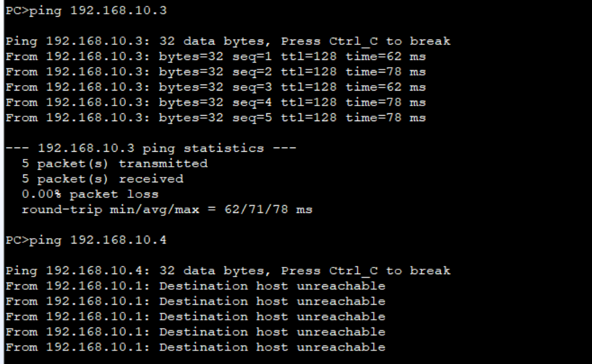
Task: Select the seq=2 ping reply line
Action: click(x=216, y=72)
